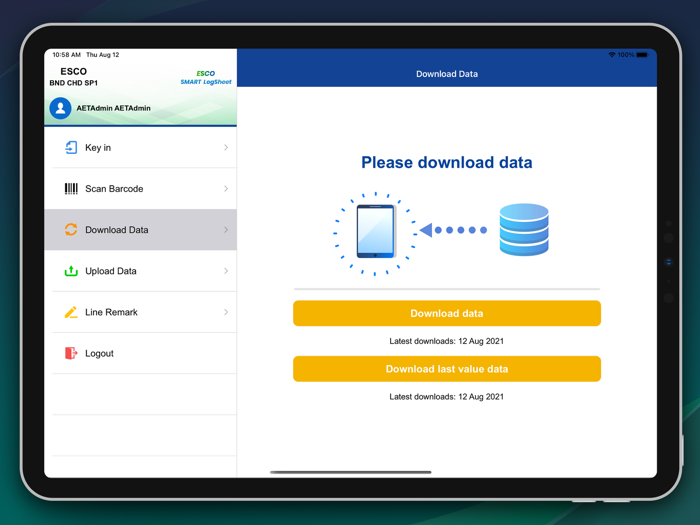
Task: Click the green Upload Data icon
Action: pyautogui.click(x=71, y=271)
